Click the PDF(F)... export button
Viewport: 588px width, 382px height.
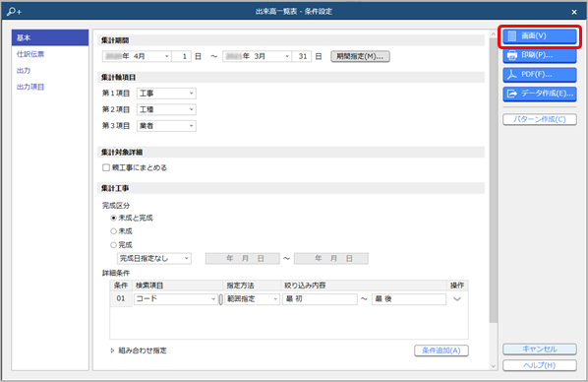click(539, 75)
